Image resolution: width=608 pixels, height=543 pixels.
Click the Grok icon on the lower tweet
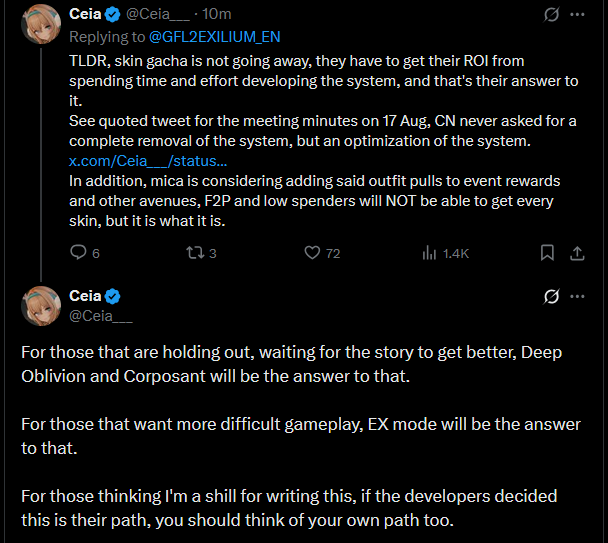coord(549,296)
